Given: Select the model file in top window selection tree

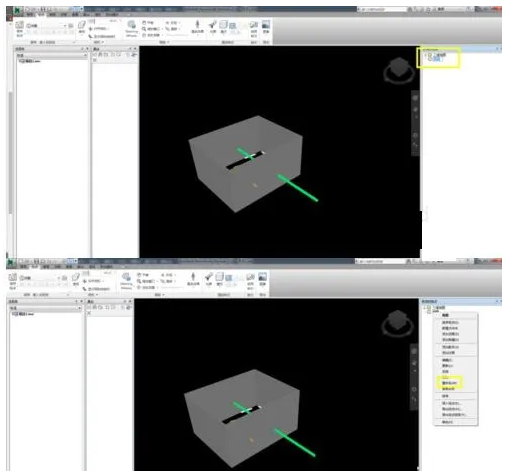Looking at the screenshot, I should coord(30,61).
